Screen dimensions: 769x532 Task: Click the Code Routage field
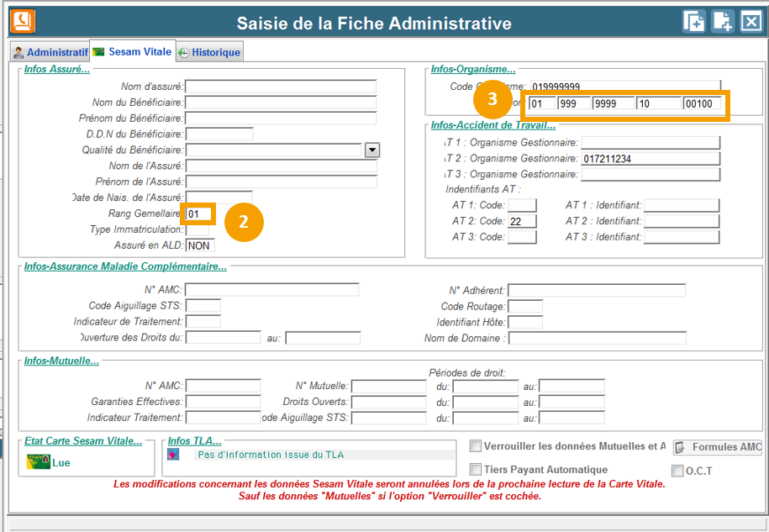525,307
